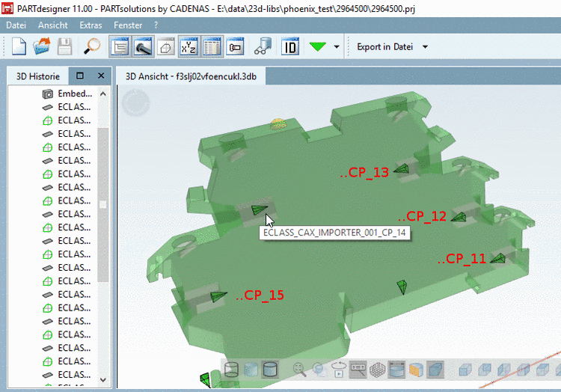Image resolution: width=561 pixels, height=392 pixels.
Task: Toggle the 3D history tree window button
Action: click(120, 46)
